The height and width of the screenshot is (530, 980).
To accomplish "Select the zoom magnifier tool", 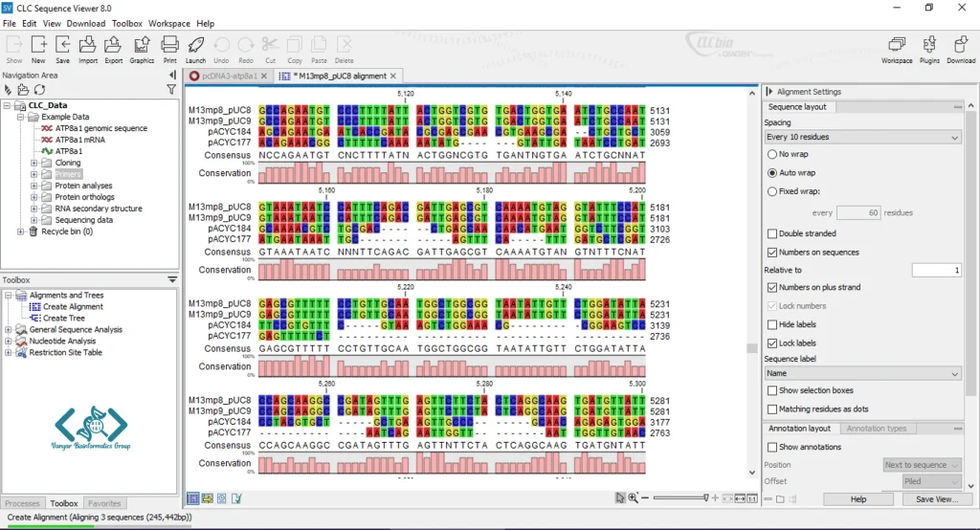I will point(634,497).
